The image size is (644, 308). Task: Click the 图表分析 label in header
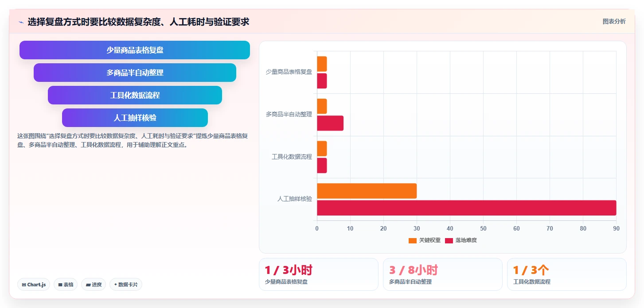coord(614,21)
